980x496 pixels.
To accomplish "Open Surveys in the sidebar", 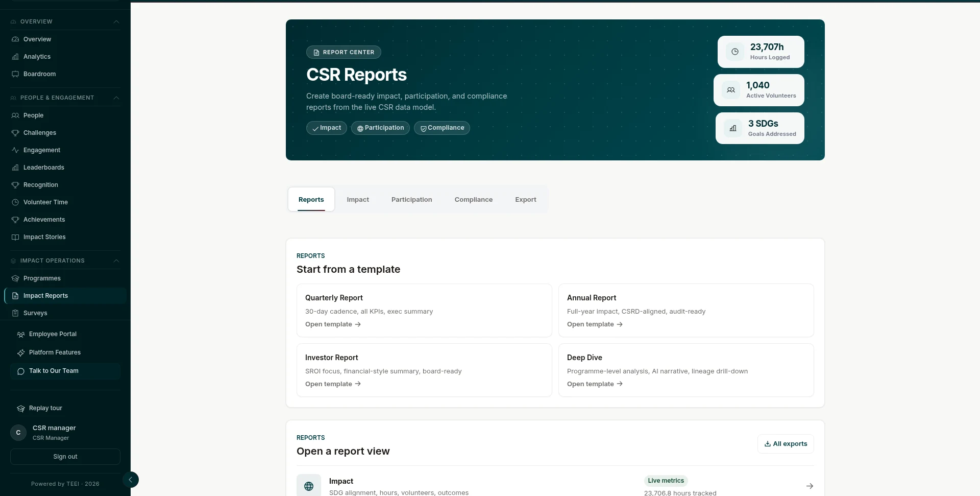I will (65, 313).
